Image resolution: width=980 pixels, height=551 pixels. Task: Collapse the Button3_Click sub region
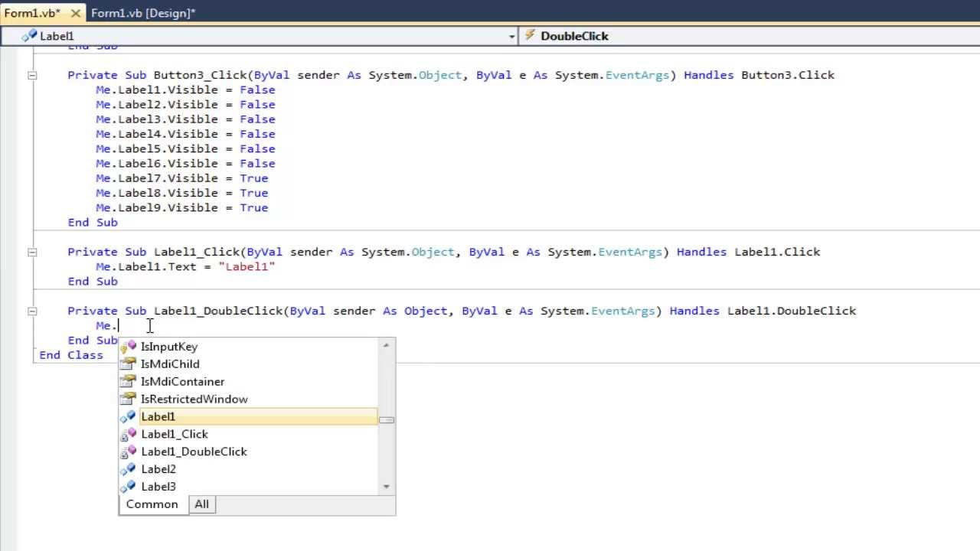pyautogui.click(x=32, y=75)
